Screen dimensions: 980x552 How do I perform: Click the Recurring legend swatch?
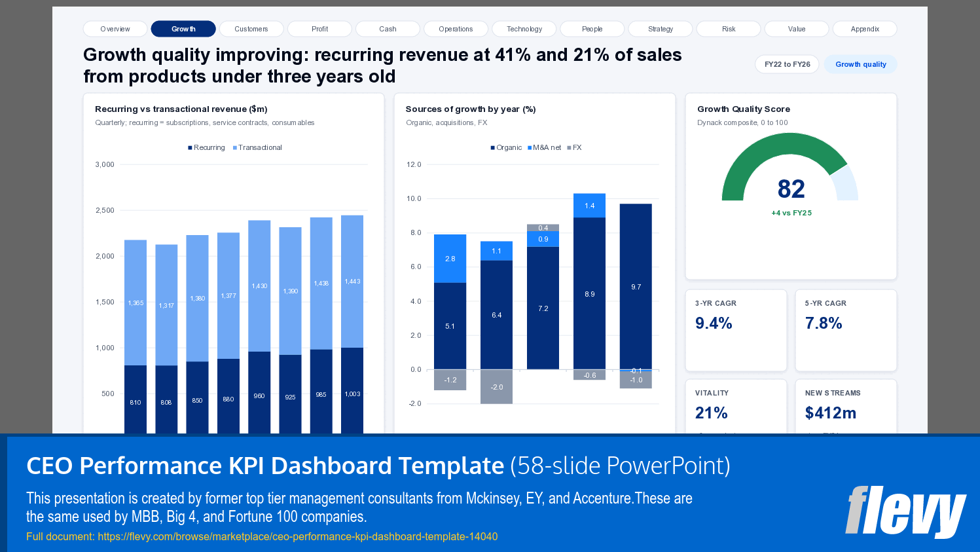pos(190,148)
